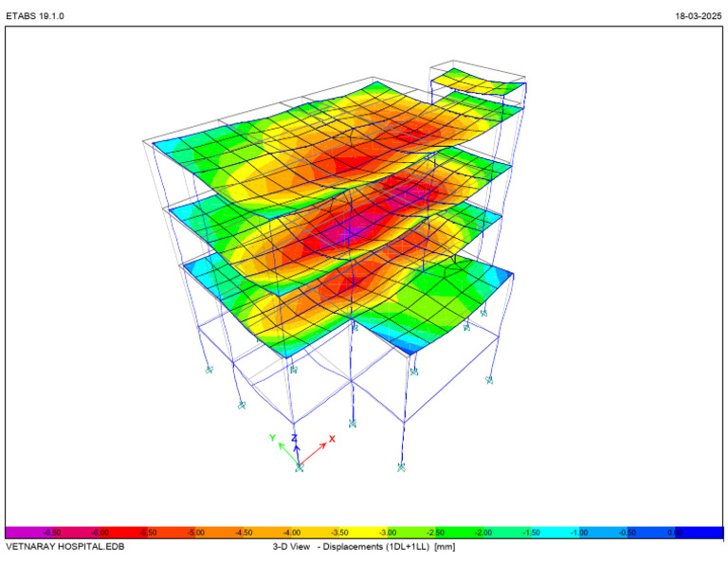The height and width of the screenshot is (563, 728).
Task: Click the red X axis label
Action: (332, 439)
